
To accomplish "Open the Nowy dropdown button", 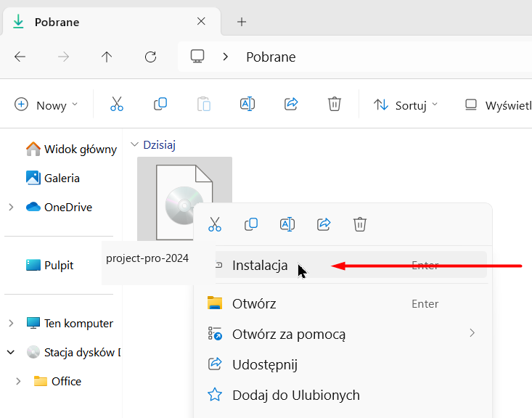I will 46,104.
